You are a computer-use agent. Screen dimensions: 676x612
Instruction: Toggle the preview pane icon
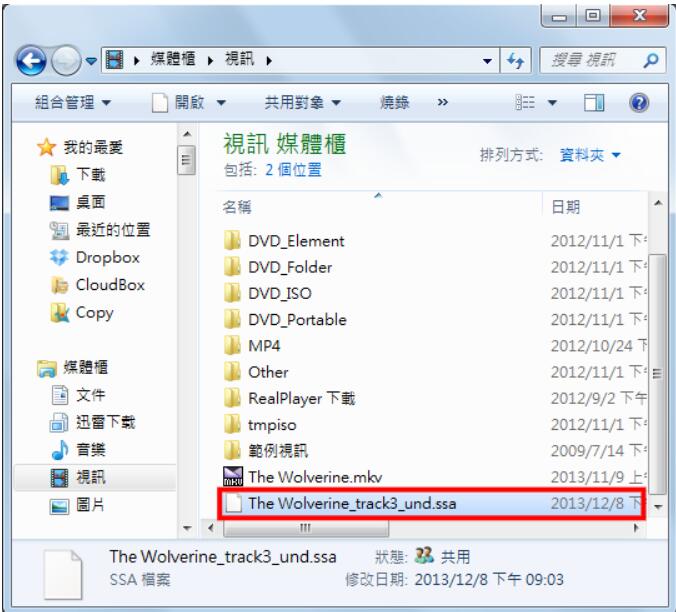click(594, 103)
